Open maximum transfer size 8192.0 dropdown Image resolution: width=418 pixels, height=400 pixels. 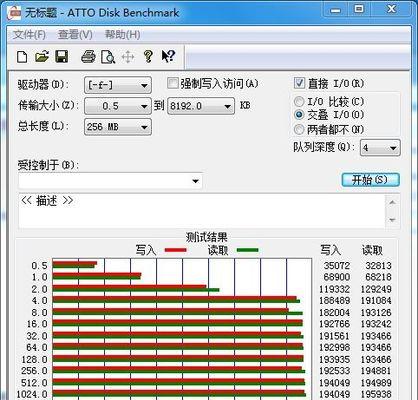(201, 106)
